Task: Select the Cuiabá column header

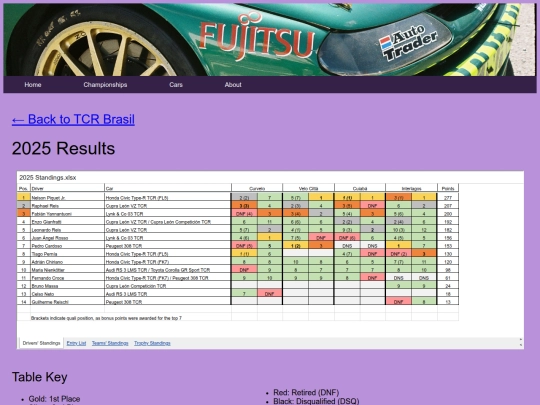Action: click(x=360, y=188)
